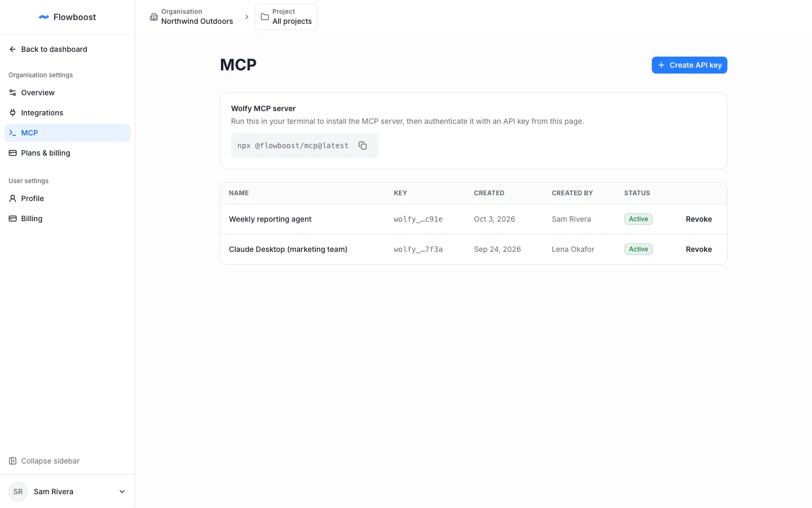Image resolution: width=812 pixels, height=508 pixels.
Task: Click the Overview sliders icon
Action: pos(13,93)
